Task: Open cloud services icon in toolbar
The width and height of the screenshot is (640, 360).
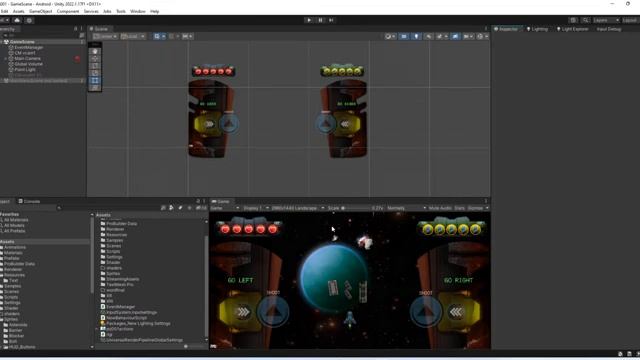Action: pyautogui.click(x=17, y=20)
